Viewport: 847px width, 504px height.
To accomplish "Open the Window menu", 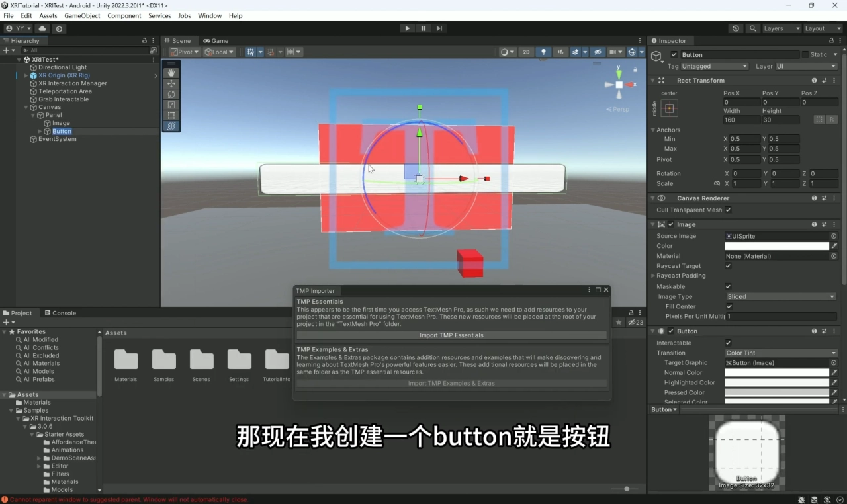I will click(x=210, y=15).
